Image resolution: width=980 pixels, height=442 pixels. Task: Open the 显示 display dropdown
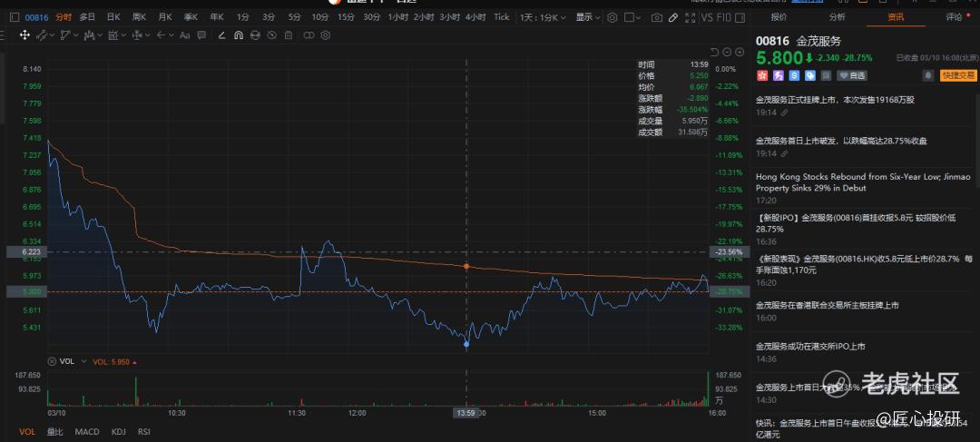click(x=588, y=17)
